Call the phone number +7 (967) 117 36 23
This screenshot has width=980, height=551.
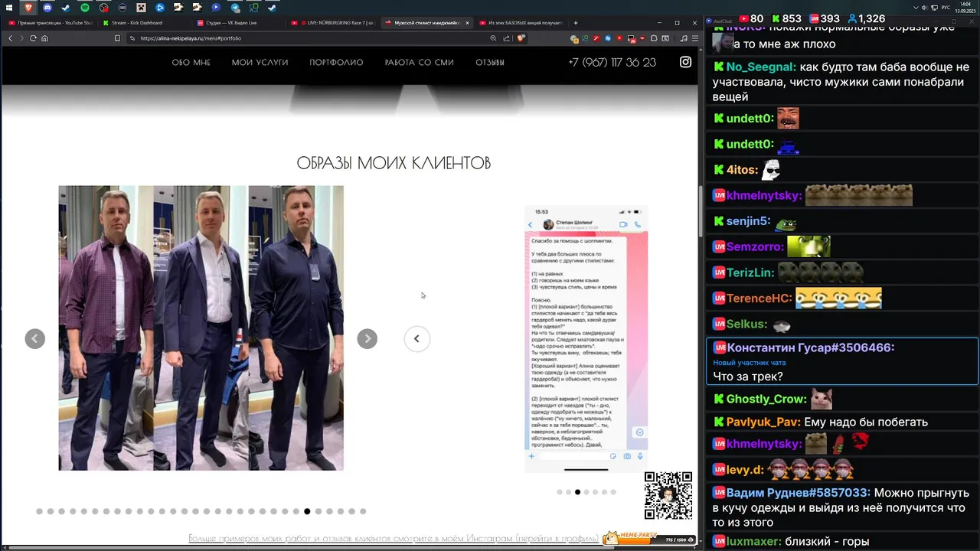(612, 63)
